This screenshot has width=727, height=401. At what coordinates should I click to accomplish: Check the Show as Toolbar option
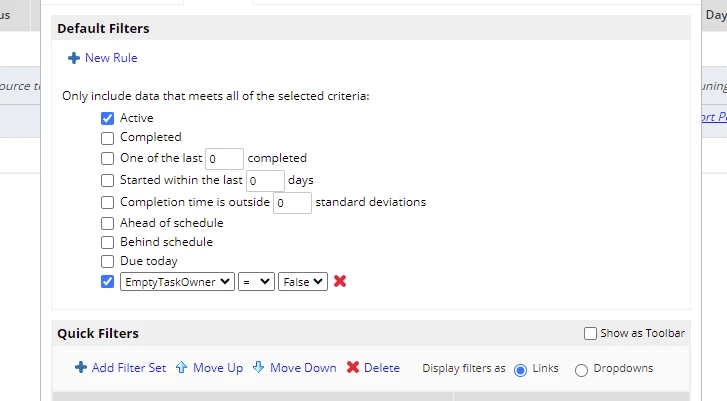point(590,333)
